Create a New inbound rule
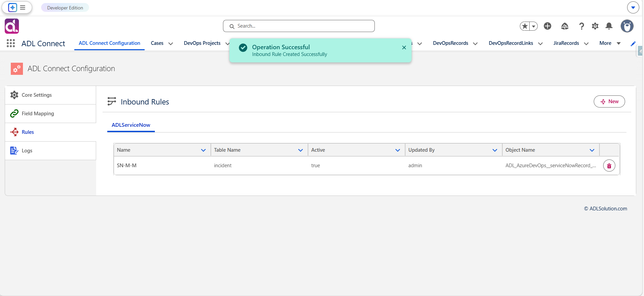Image resolution: width=644 pixels, height=296 pixels. [x=609, y=101]
